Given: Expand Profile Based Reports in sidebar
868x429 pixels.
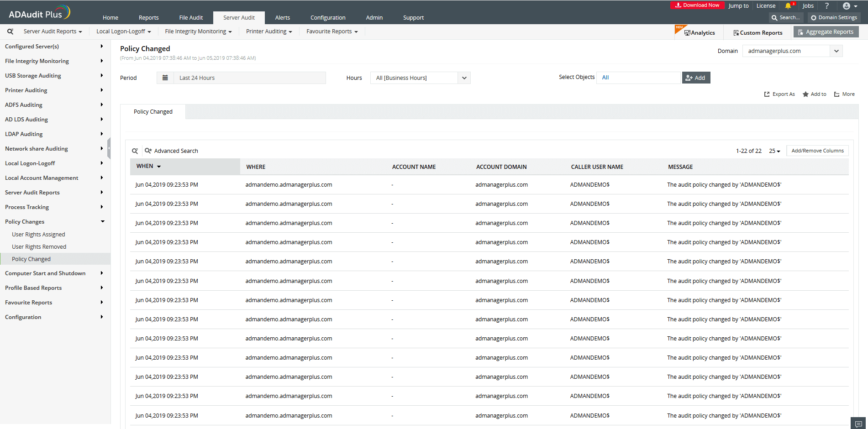Looking at the screenshot, I should (x=55, y=288).
